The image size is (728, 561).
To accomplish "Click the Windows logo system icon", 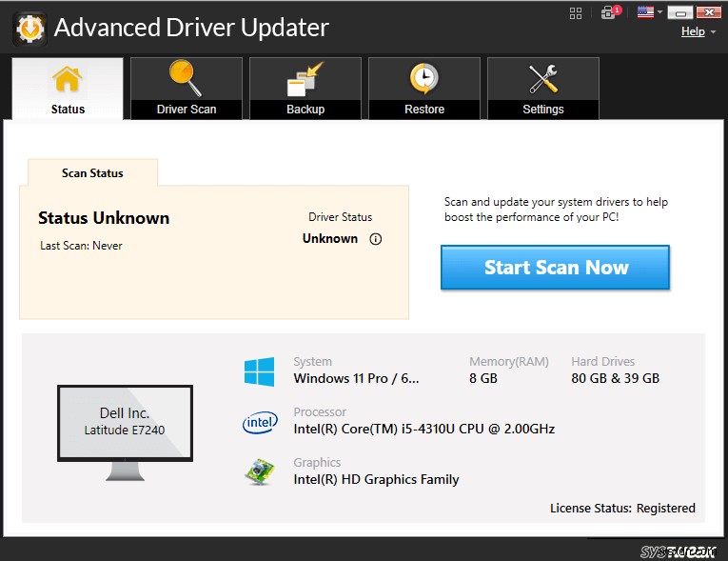I will [x=259, y=371].
